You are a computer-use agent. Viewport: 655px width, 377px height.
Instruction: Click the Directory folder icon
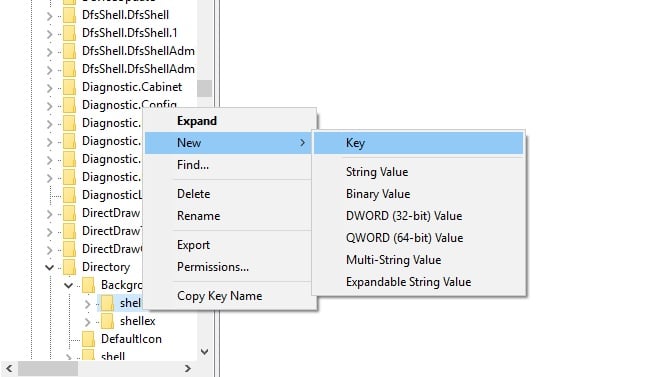(x=69, y=267)
